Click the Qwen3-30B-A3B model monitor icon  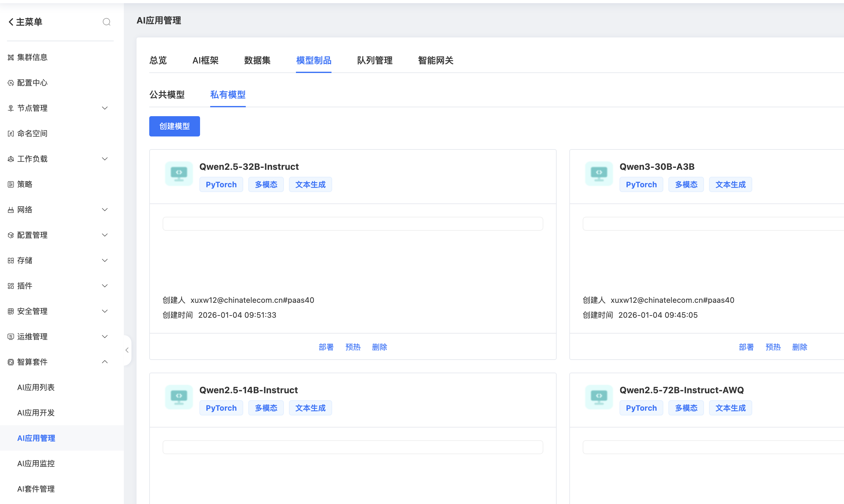point(599,173)
